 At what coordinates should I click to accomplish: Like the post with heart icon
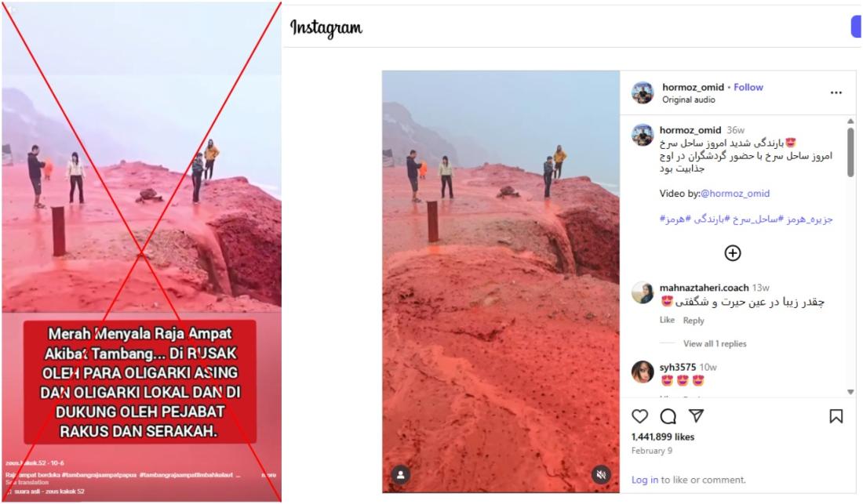(x=639, y=416)
